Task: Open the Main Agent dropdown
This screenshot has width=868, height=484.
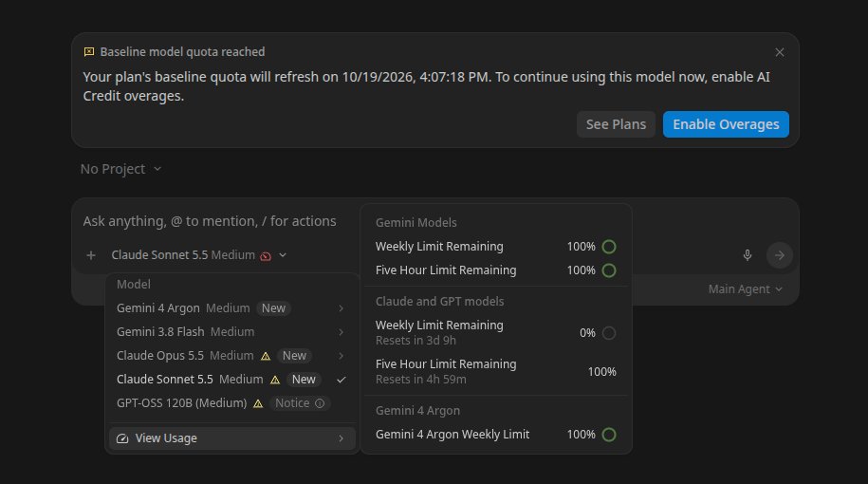Action: pyautogui.click(x=745, y=289)
